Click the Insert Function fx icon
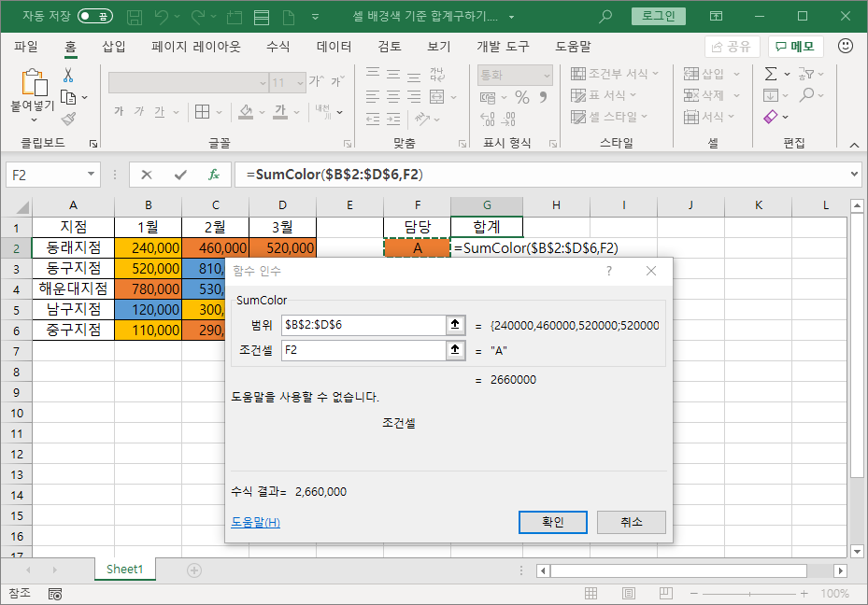The image size is (868, 605). [214, 175]
